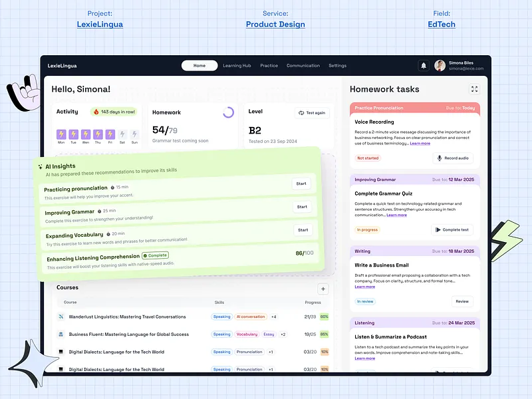Toggle Monday's lightning bolt in Activity
532x399 pixels.
(61, 134)
